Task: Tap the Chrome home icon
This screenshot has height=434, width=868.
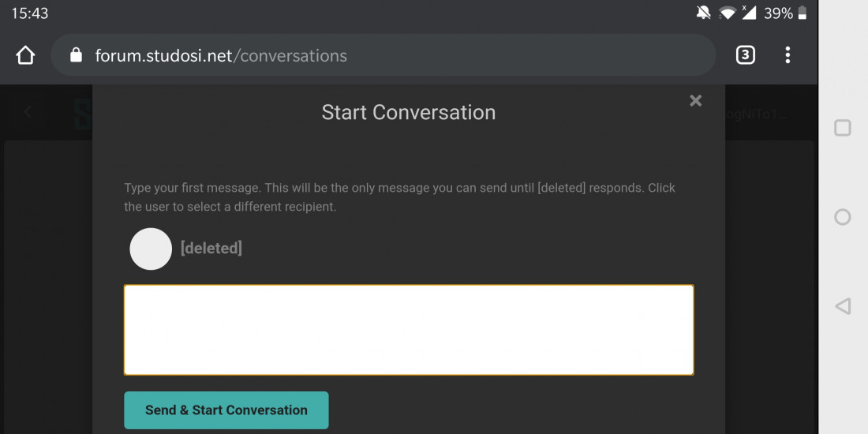Action: tap(25, 55)
